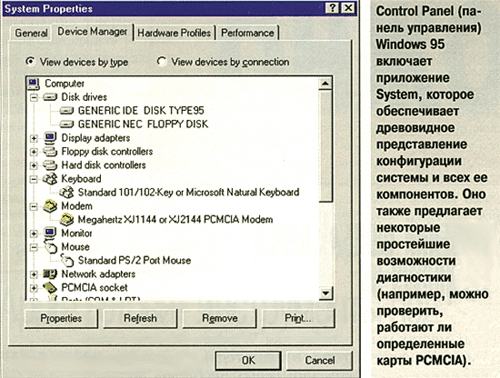Image resolution: width=500 pixels, height=378 pixels.
Task: Click the device list scroll up arrow
Action: coord(326,83)
